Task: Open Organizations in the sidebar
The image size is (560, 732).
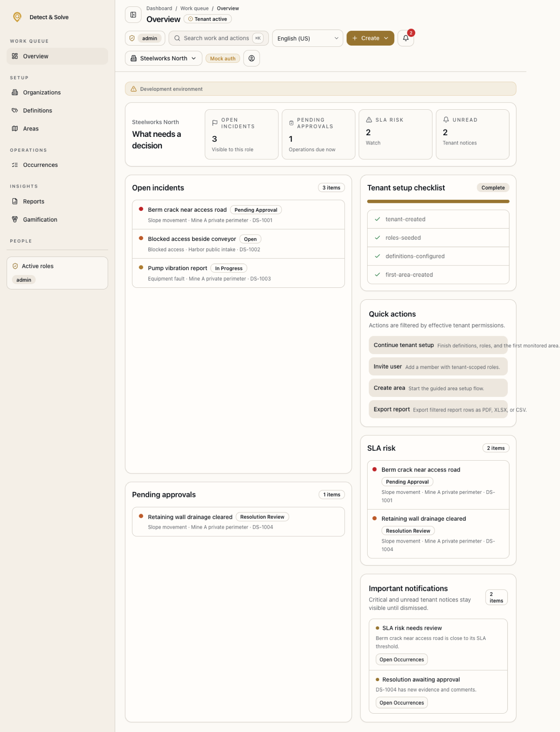Action: tap(57, 92)
